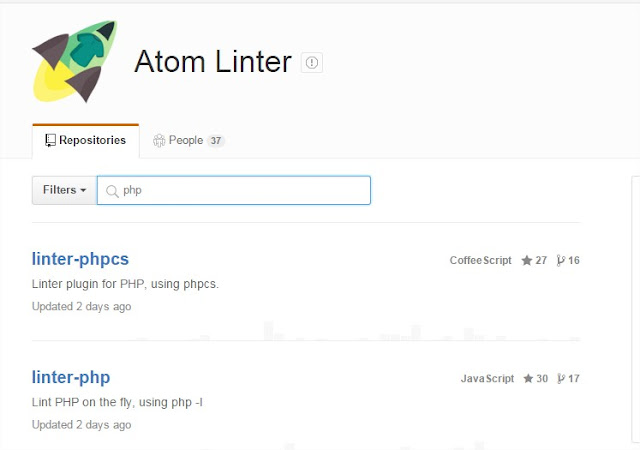Click star icon for linter-phpcs
640x450 pixels.
(x=526, y=260)
